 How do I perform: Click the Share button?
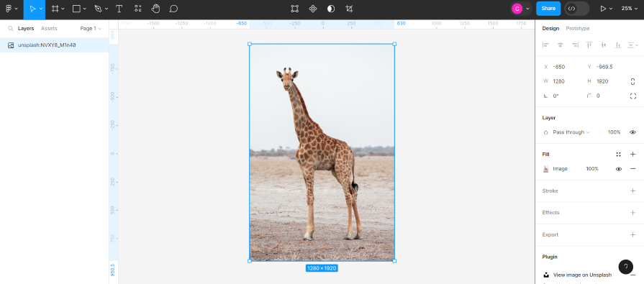(x=548, y=9)
